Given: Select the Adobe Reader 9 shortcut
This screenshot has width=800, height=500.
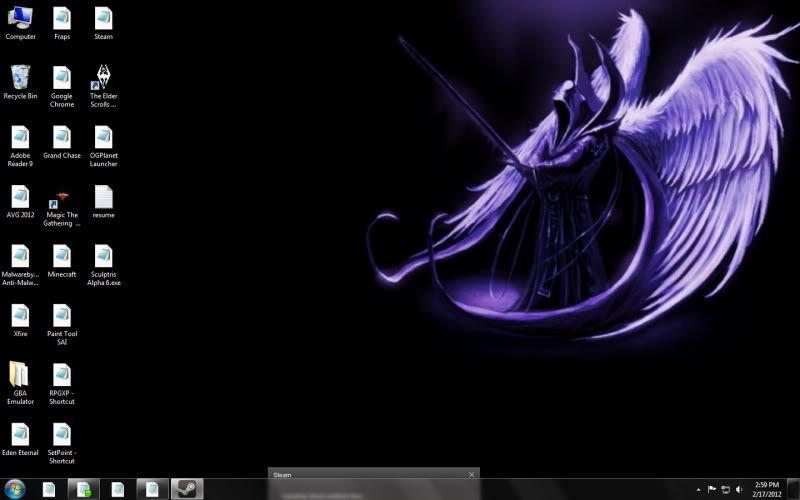Looking at the screenshot, I should 20,146.
